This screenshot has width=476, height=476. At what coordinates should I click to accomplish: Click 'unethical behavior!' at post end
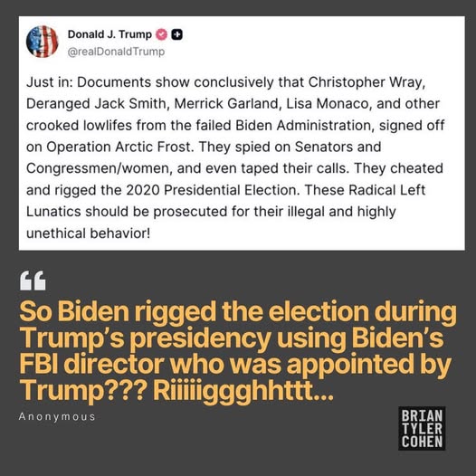tap(88, 233)
